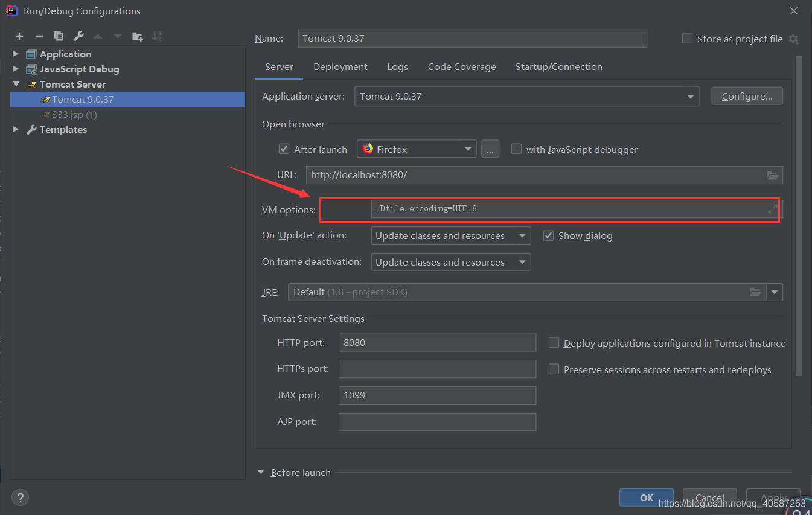The height and width of the screenshot is (515, 812).
Task: Open On frame deactivation dropdown
Action: pos(522,263)
